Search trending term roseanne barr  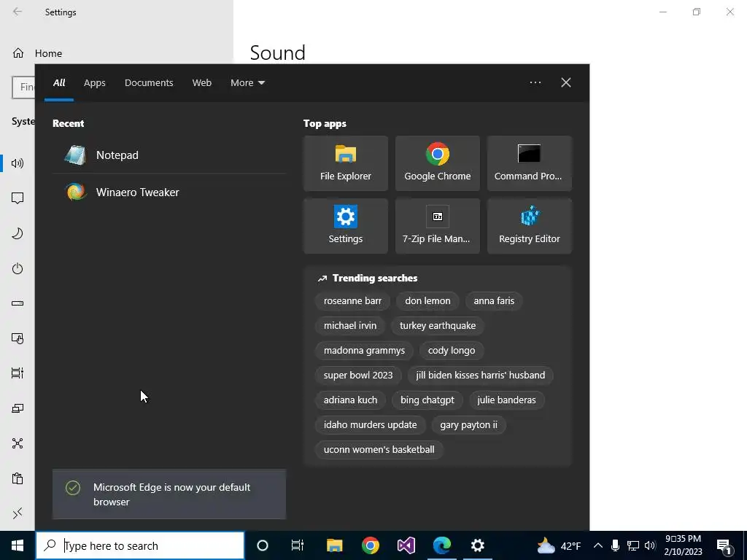point(352,301)
